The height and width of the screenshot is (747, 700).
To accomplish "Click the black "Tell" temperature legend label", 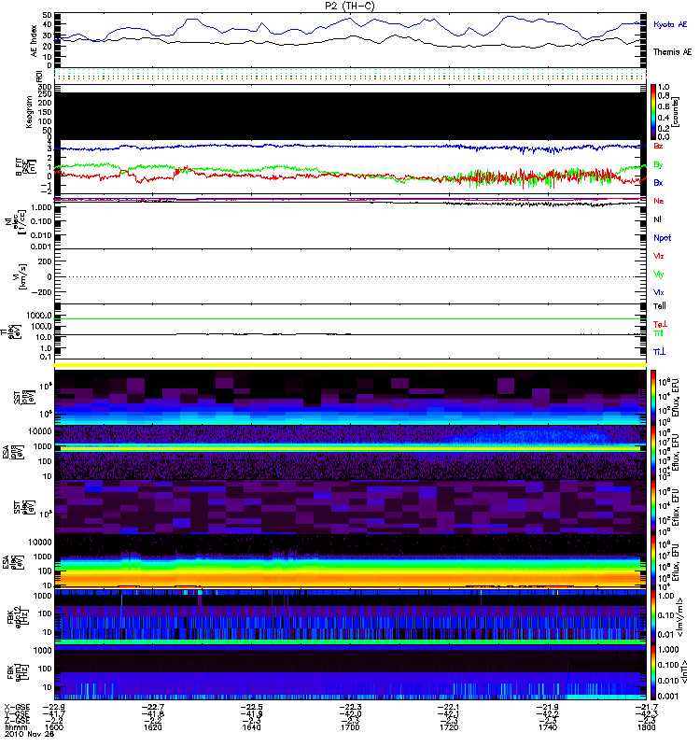I will (x=659, y=306).
